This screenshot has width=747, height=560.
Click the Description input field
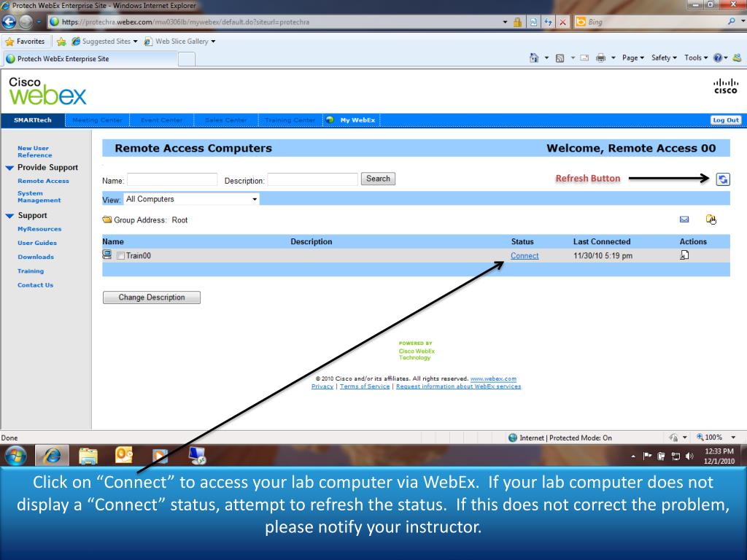point(312,179)
